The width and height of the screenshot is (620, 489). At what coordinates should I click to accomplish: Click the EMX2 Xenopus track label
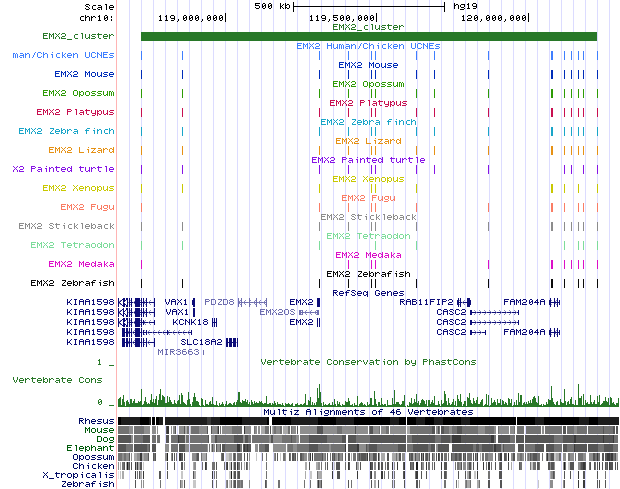coord(78,188)
